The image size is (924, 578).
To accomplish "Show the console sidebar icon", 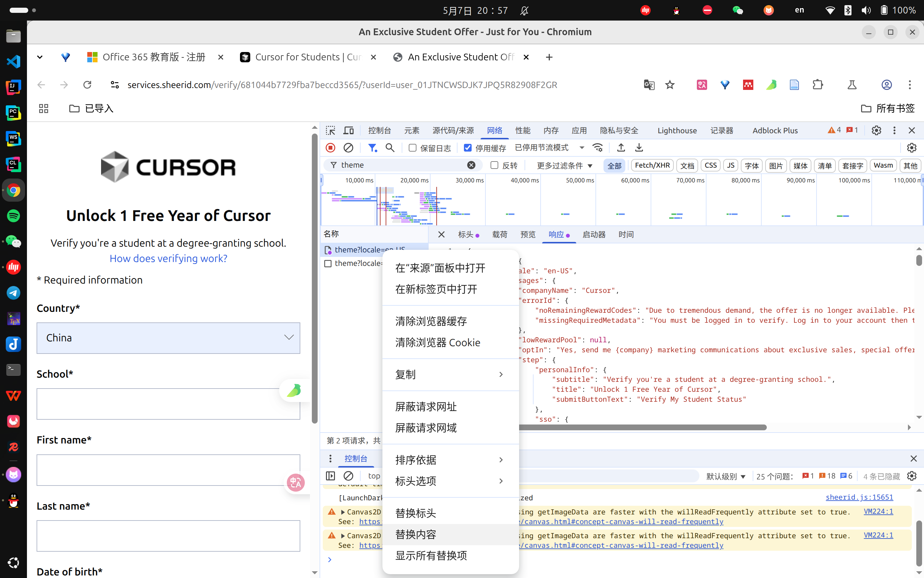I will pyautogui.click(x=330, y=476).
